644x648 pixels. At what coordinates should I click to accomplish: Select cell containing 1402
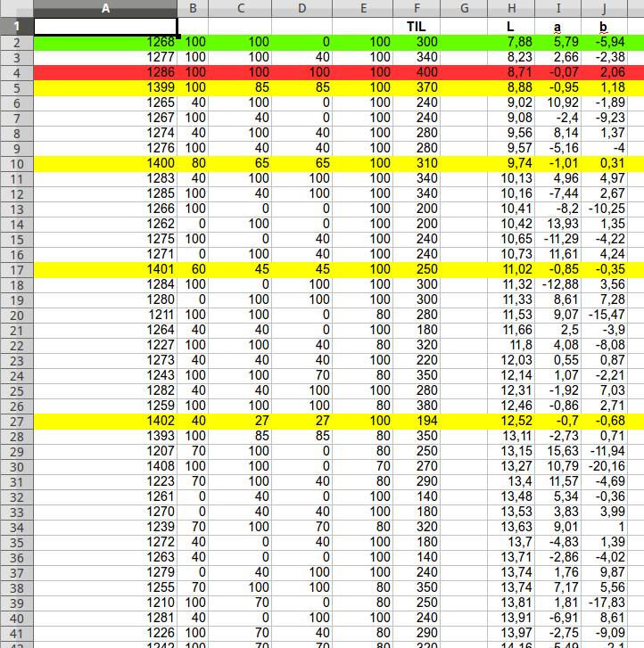click(x=105, y=421)
